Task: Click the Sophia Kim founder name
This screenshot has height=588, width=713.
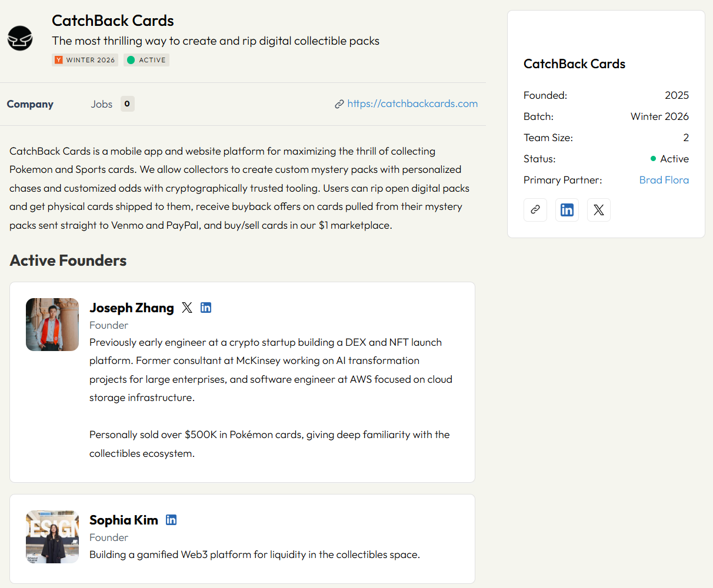Action: point(124,520)
